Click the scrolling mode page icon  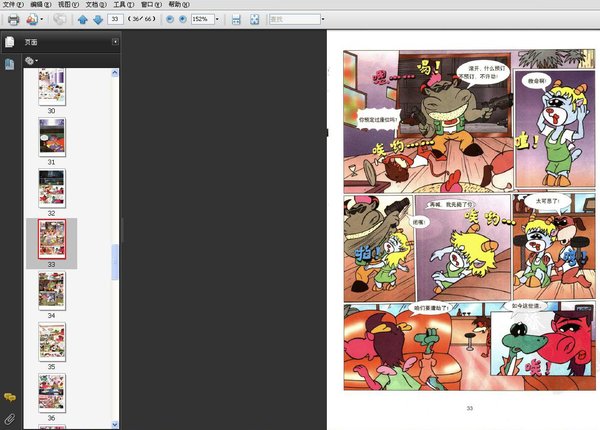click(236, 19)
